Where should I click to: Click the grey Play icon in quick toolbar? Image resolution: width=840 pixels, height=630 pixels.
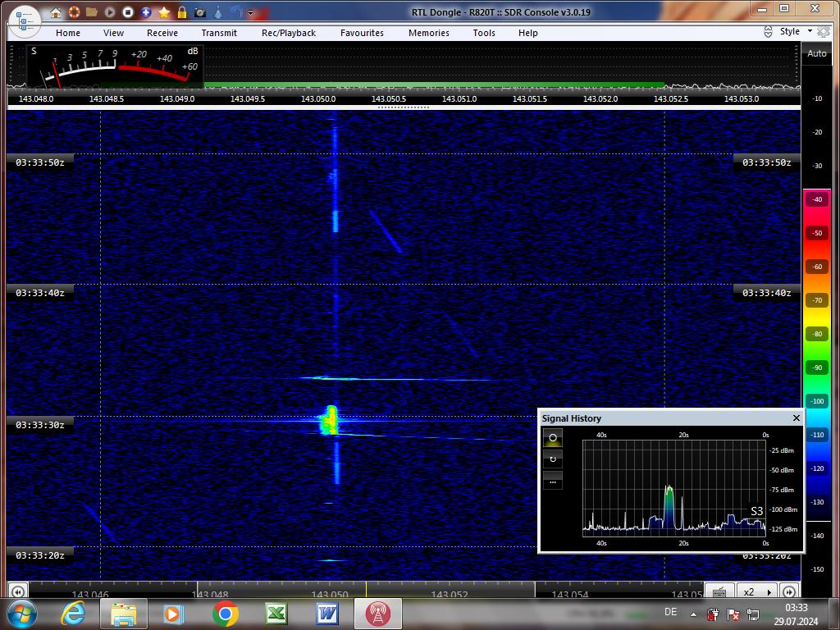click(x=110, y=11)
